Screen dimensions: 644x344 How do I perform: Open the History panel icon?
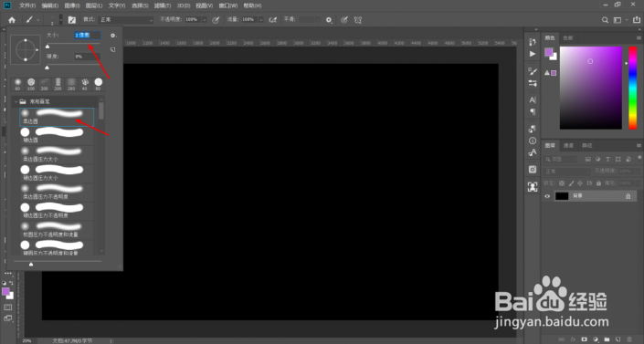[533, 42]
